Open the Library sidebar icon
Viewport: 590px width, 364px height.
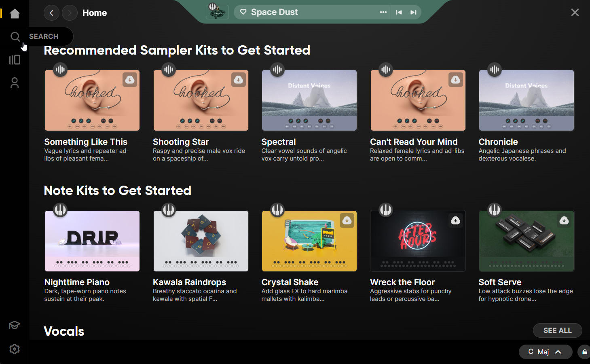point(15,60)
